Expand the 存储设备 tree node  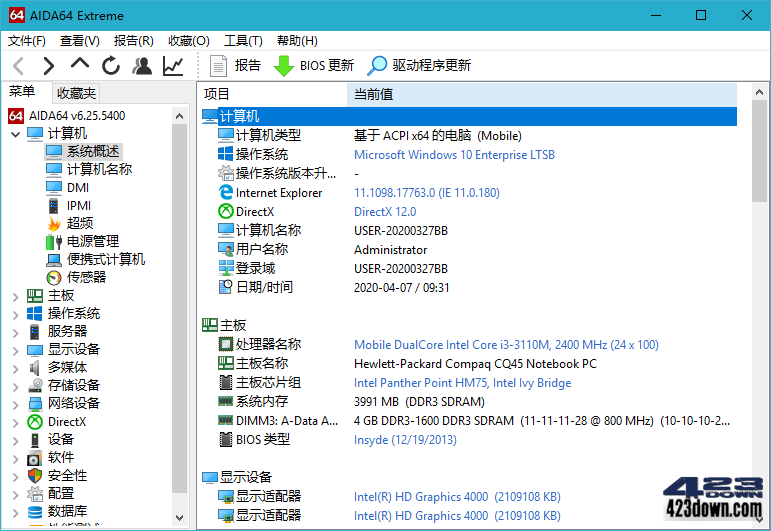point(16,386)
